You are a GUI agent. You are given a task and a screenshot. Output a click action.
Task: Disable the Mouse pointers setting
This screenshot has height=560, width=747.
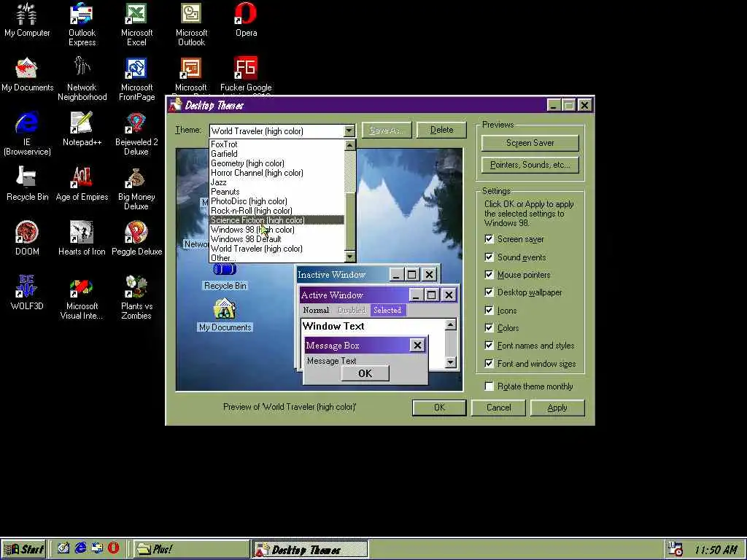click(x=489, y=275)
